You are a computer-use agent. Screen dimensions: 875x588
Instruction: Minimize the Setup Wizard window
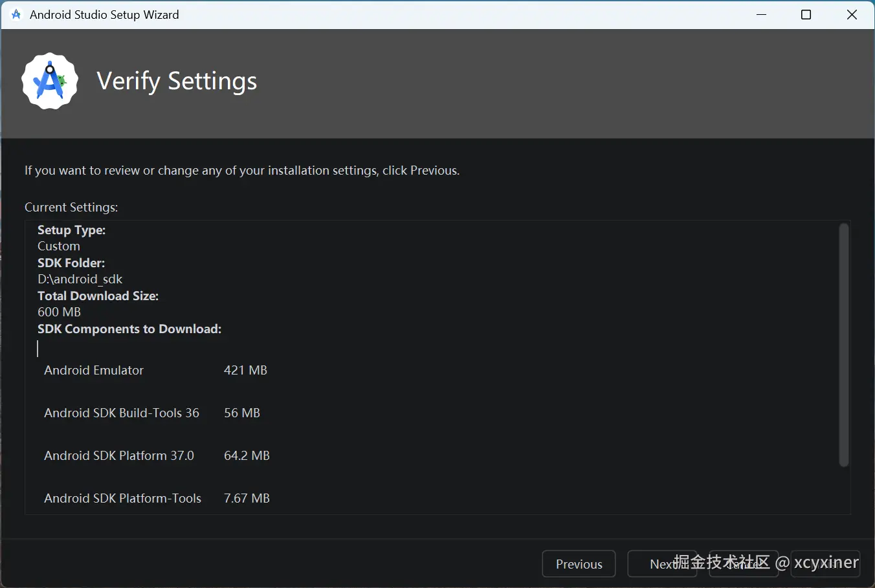[762, 14]
